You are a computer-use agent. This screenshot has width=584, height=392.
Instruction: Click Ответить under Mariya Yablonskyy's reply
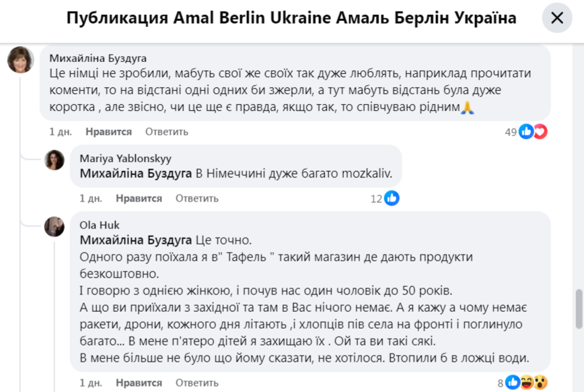(x=197, y=198)
